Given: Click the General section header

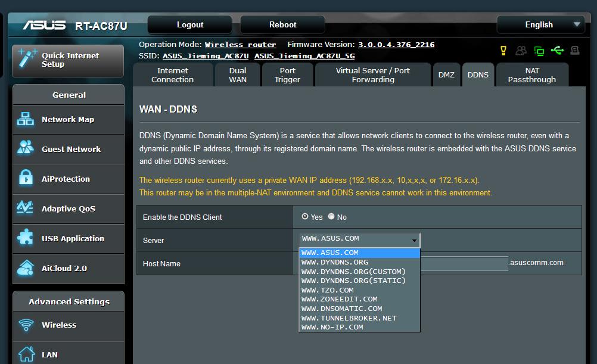Looking at the screenshot, I should pos(69,95).
